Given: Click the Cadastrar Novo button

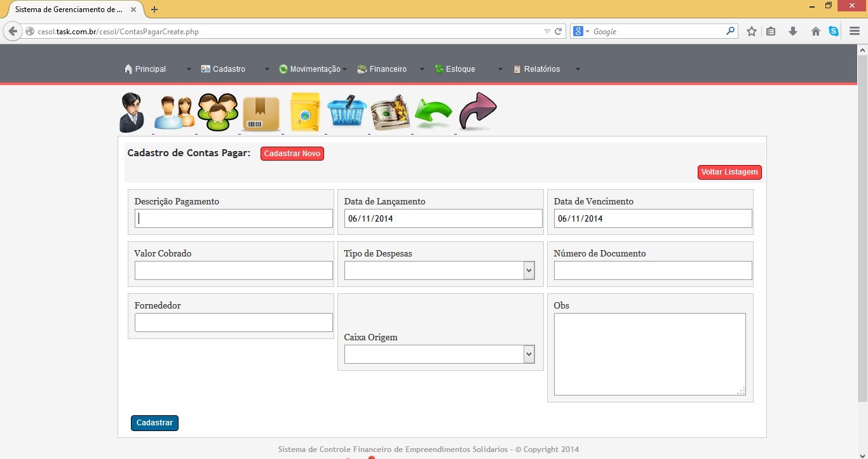Looking at the screenshot, I should click(x=292, y=154).
